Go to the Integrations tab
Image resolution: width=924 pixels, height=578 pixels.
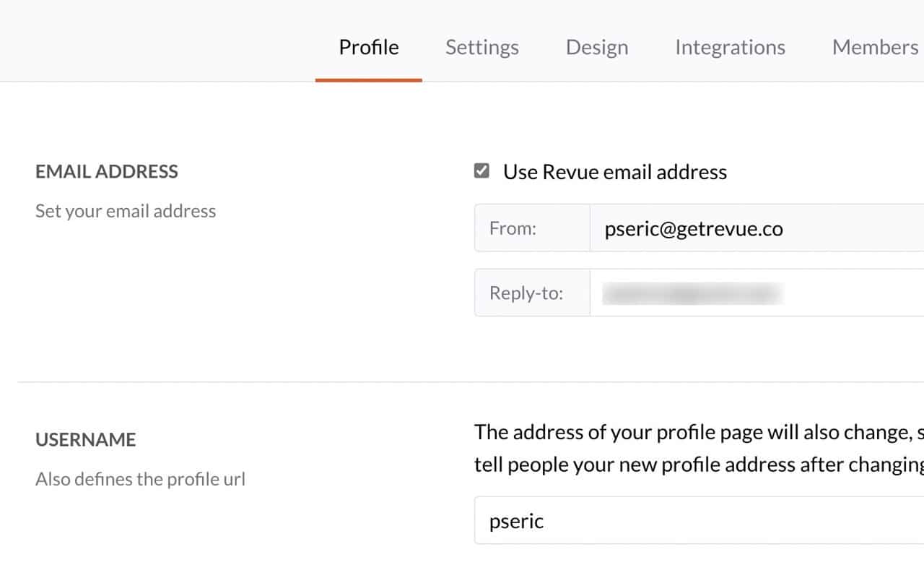click(730, 48)
